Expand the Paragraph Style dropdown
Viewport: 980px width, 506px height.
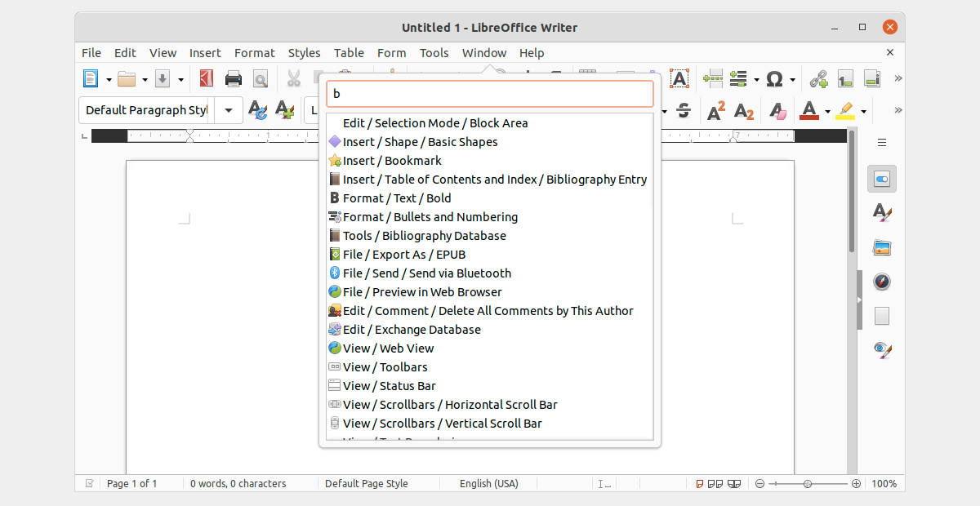click(228, 110)
